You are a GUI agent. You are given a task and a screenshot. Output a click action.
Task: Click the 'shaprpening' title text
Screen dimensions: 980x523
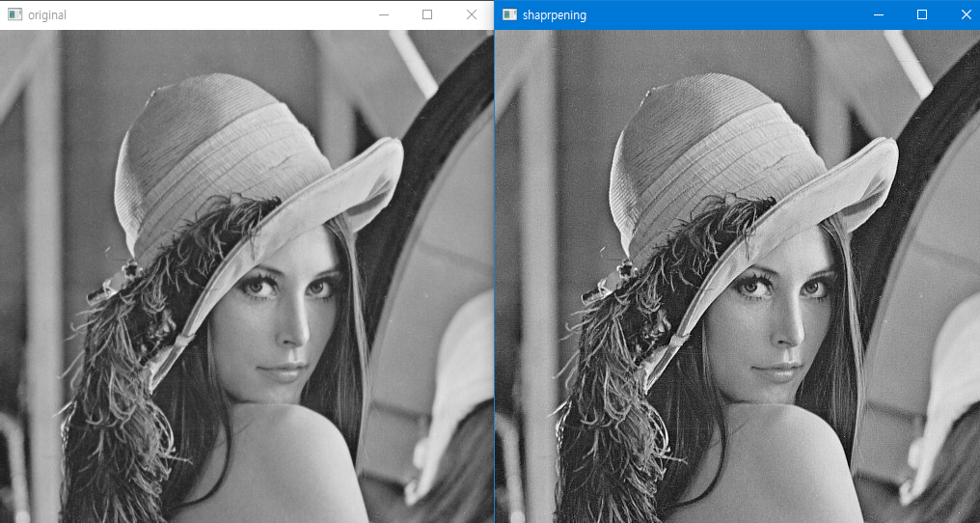click(x=555, y=15)
